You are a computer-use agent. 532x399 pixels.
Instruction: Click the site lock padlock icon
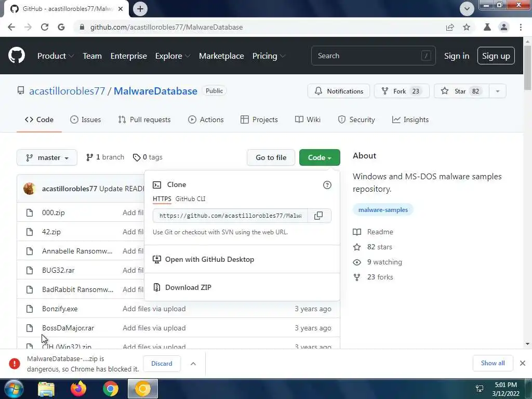pos(82,27)
